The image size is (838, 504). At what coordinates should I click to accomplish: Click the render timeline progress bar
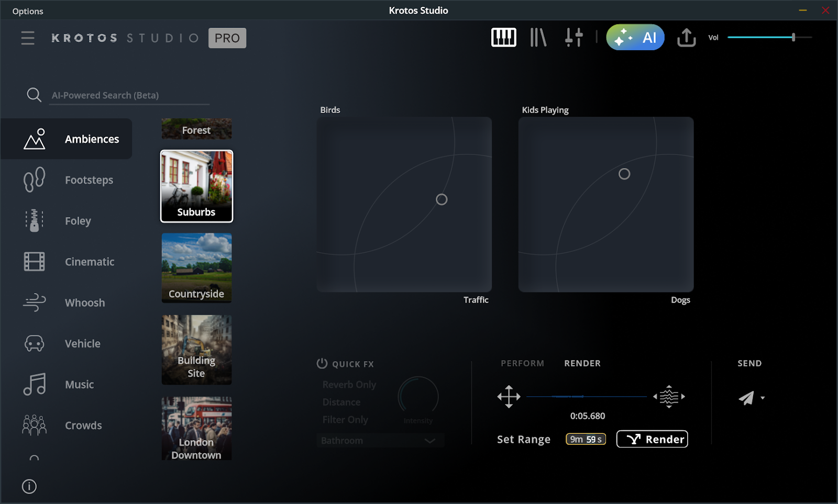pos(587,397)
